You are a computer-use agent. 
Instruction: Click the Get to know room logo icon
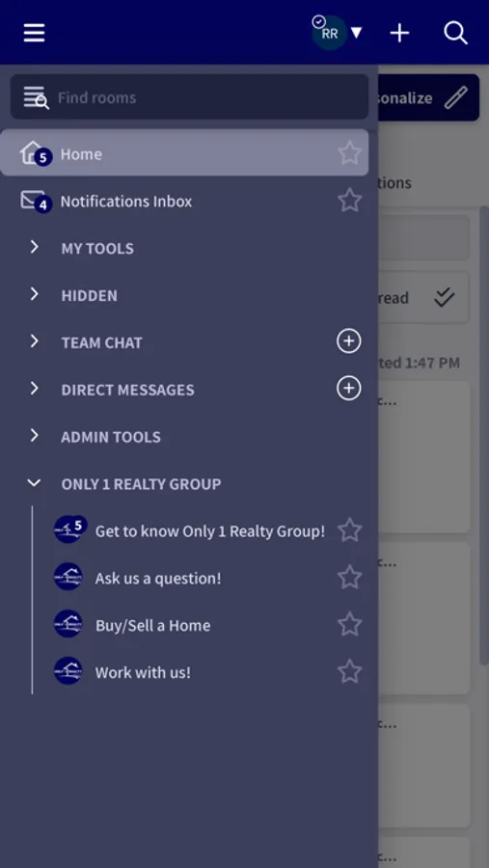click(x=68, y=529)
